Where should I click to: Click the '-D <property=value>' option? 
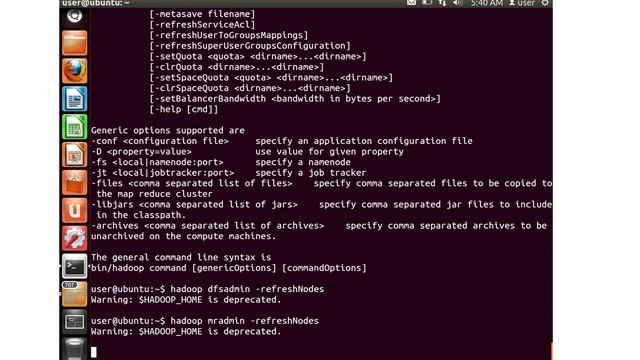[x=141, y=152]
